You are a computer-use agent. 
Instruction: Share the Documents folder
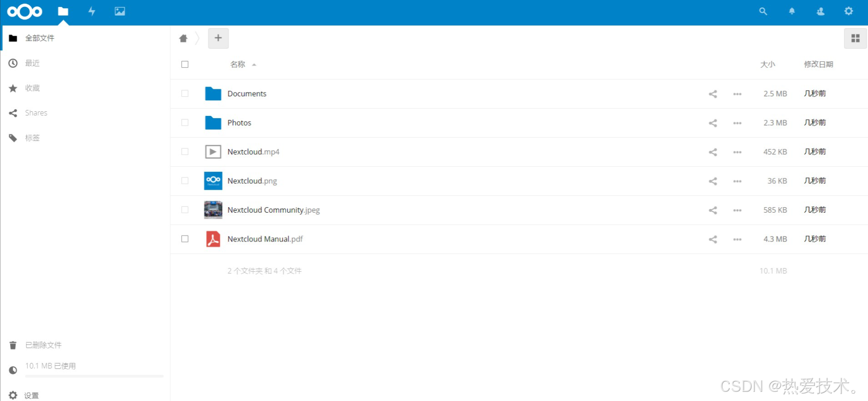pos(713,94)
